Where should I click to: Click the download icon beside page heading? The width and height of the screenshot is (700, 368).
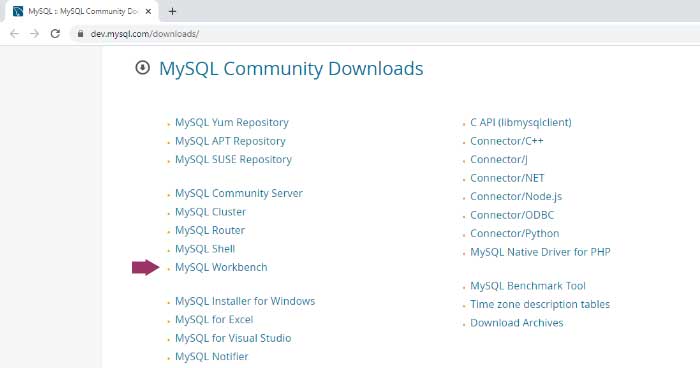click(x=142, y=68)
